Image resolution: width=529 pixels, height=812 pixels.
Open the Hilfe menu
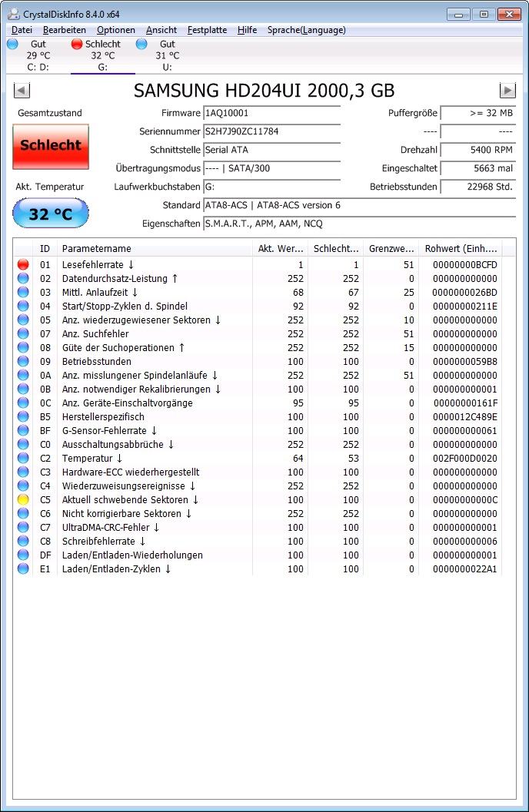coord(247,30)
